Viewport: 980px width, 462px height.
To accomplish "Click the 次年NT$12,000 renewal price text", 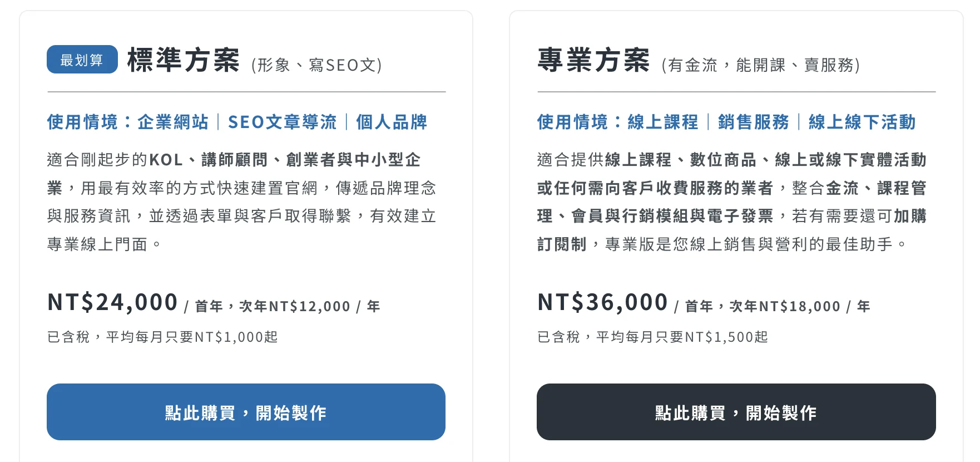I will 295,306.
